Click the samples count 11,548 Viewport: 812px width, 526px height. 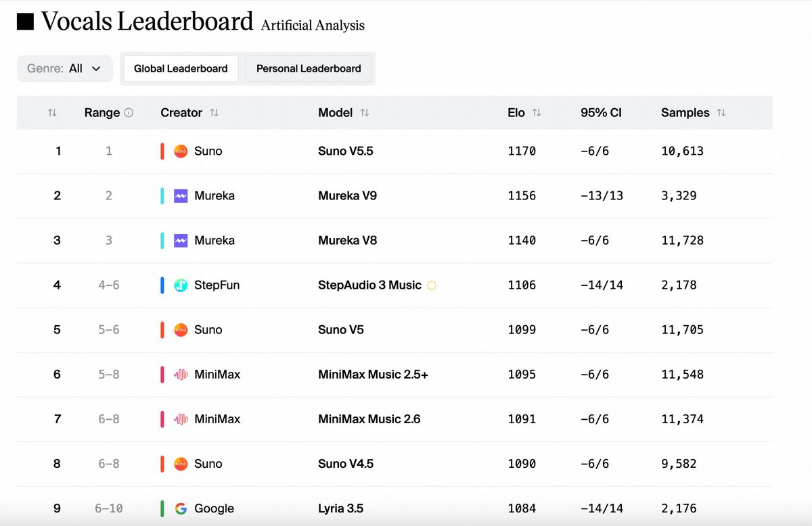point(682,374)
